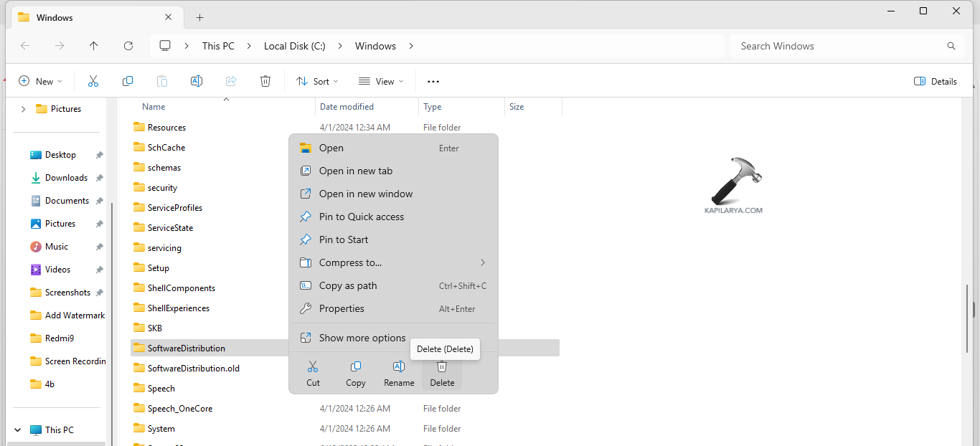Click the toolbar Share icon

coord(231,81)
